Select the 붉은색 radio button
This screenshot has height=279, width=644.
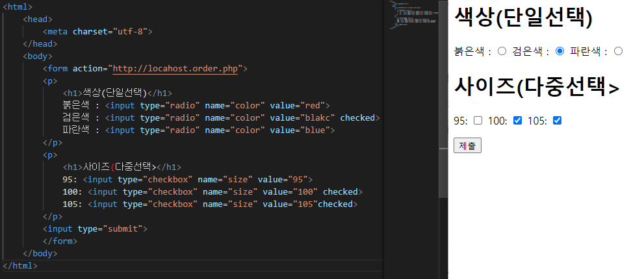502,51
